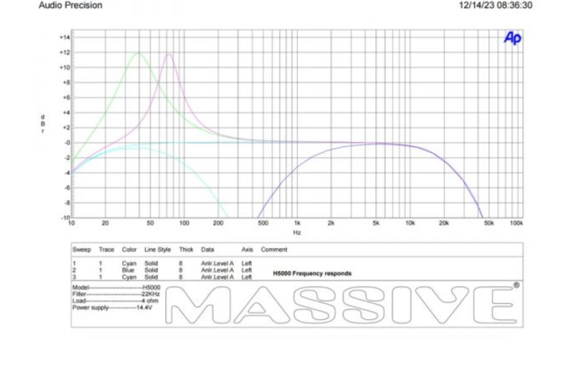
Task: Click the Sweep column header
Action: (x=81, y=249)
